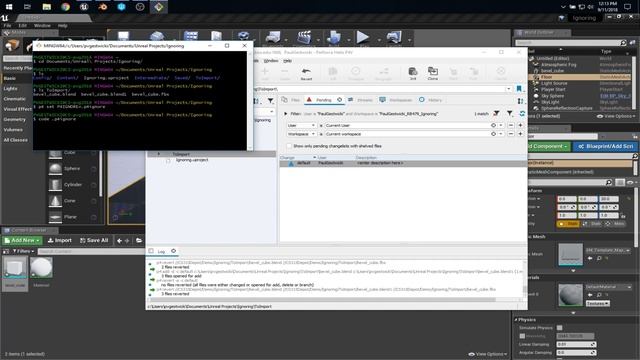Open the Help menu in P4V
This screenshot has height=360, width=640.
(x=287, y=61)
